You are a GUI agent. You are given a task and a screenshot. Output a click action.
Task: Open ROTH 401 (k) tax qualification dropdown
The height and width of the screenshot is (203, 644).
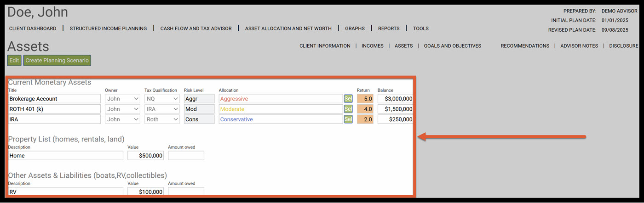[x=162, y=109]
